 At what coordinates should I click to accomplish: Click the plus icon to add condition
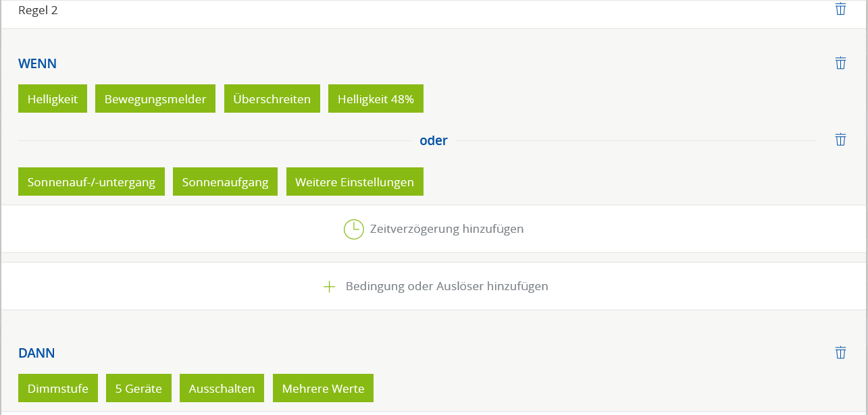point(329,287)
